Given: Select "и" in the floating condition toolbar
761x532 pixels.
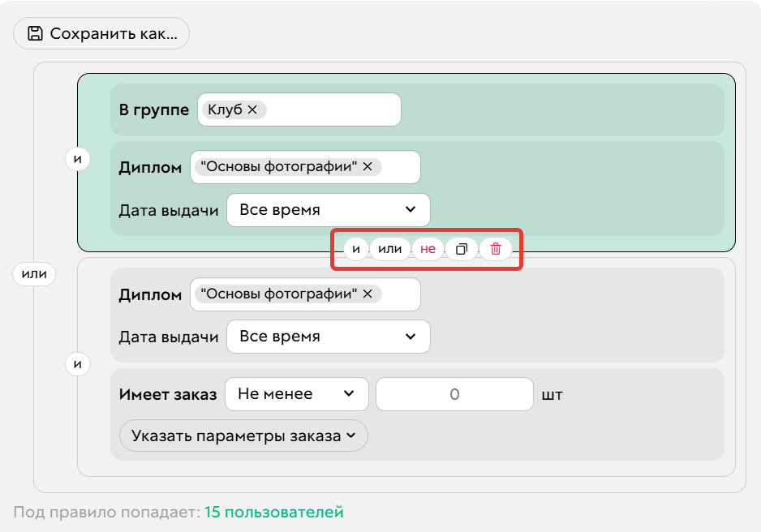Looking at the screenshot, I should [x=355, y=249].
